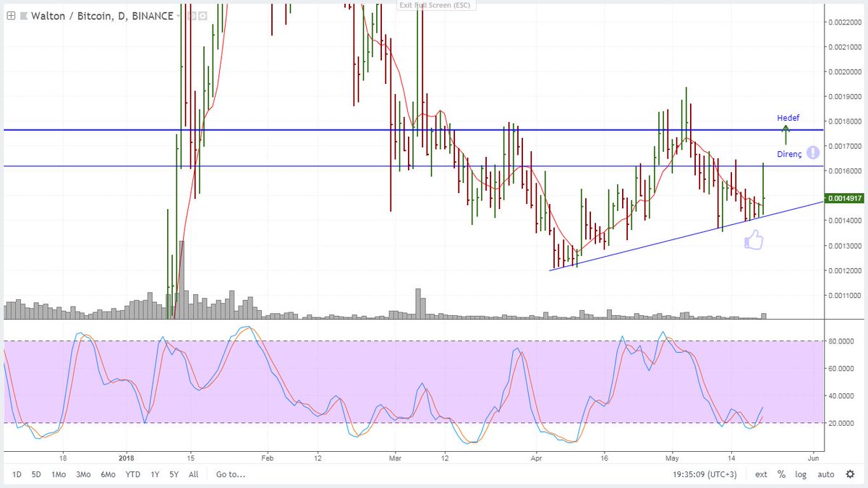Open chart settings gear icon
The height and width of the screenshot is (488, 868).
click(x=850, y=475)
